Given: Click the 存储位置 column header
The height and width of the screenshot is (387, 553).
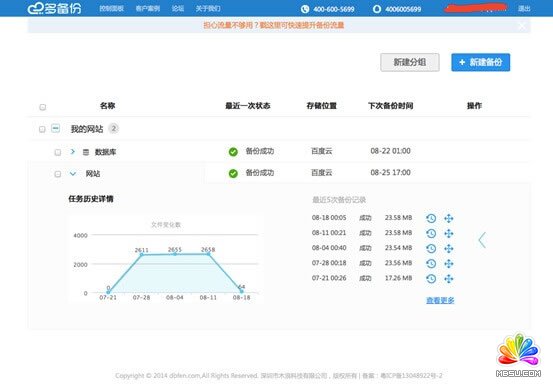Looking at the screenshot, I should [x=322, y=106].
